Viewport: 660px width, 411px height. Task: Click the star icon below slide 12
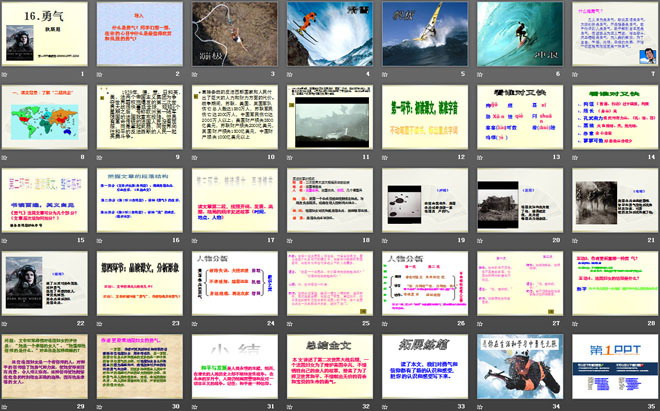pos(385,157)
